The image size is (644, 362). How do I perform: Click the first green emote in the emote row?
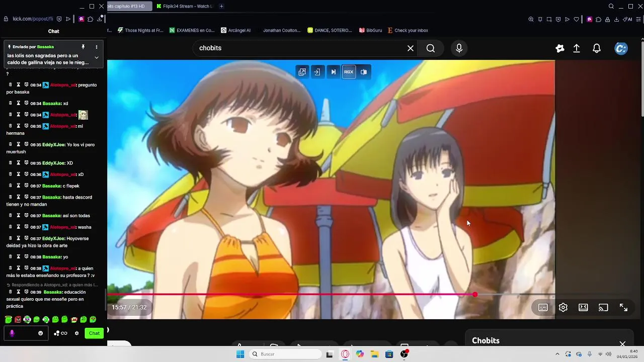9,319
